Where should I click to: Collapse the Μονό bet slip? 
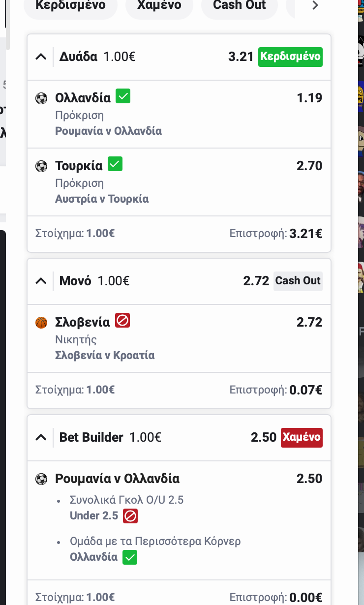click(x=41, y=281)
